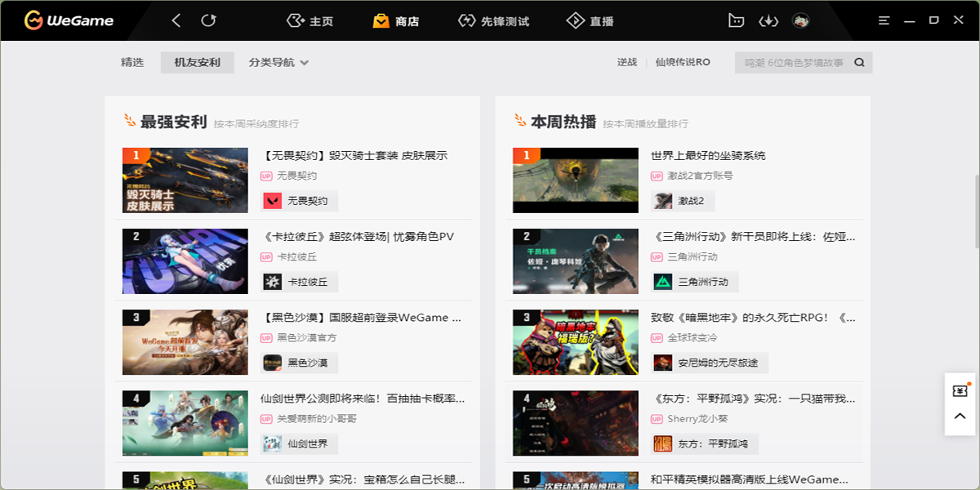980x490 pixels.
Task: Open the download manager icon
Action: [768, 20]
